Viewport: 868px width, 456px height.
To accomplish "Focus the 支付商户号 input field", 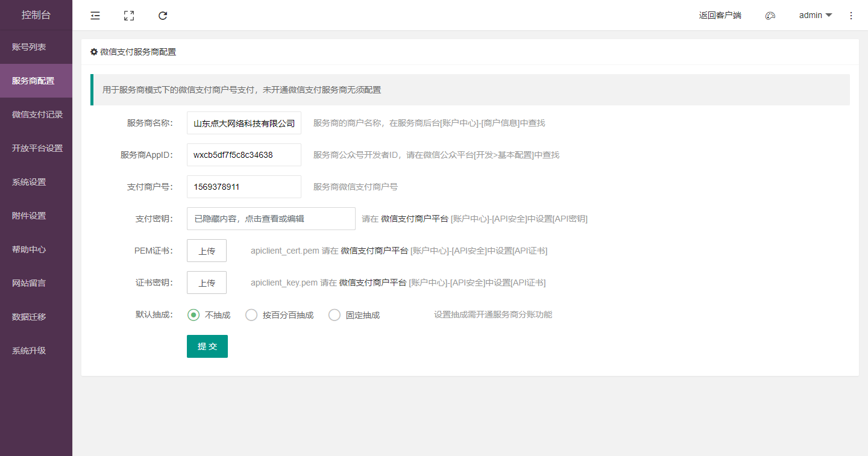I will [x=244, y=187].
